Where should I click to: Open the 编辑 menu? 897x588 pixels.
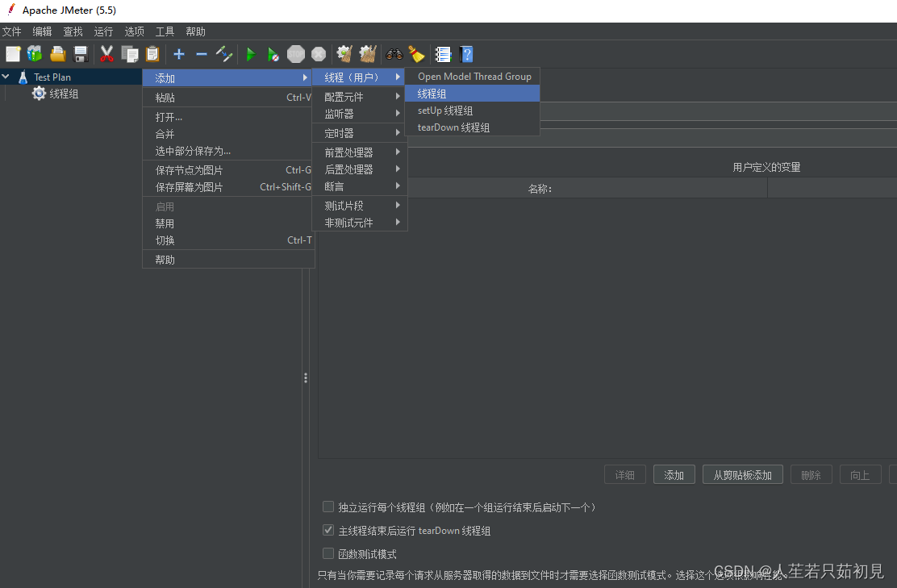click(x=42, y=31)
